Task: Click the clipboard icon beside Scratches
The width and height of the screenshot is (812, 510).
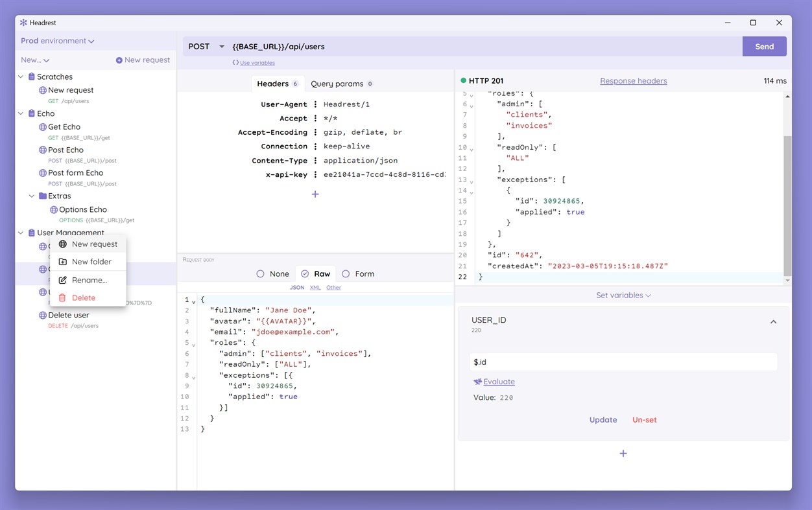Action: pyautogui.click(x=31, y=76)
